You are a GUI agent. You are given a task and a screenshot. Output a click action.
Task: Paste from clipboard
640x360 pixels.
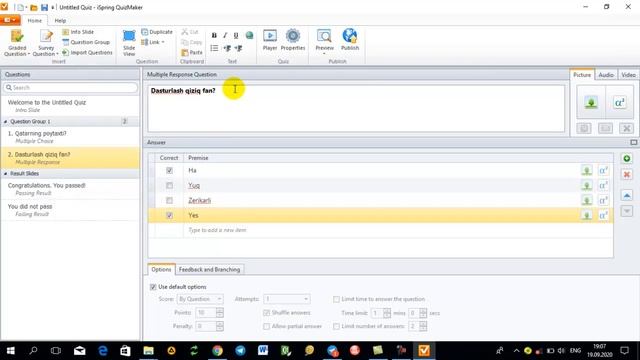tap(192, 53)
